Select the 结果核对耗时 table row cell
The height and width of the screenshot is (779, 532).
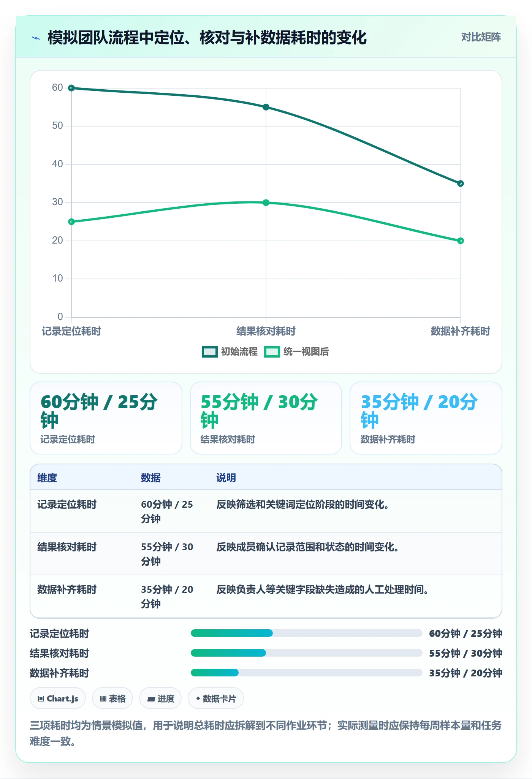pos(67,547)
